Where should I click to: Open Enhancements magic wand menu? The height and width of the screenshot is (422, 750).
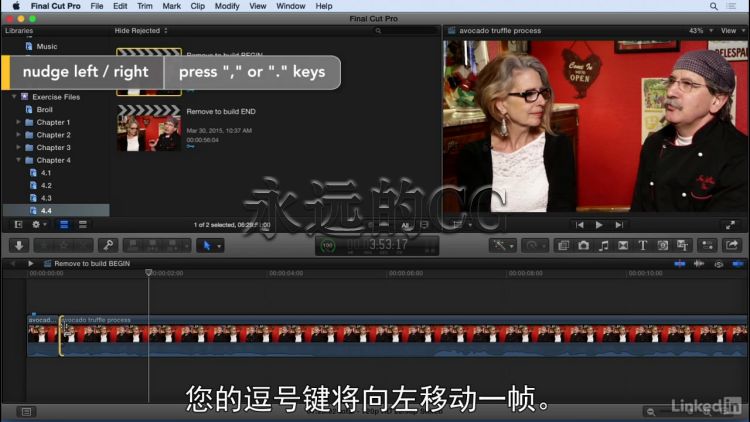tap(503, 245)
